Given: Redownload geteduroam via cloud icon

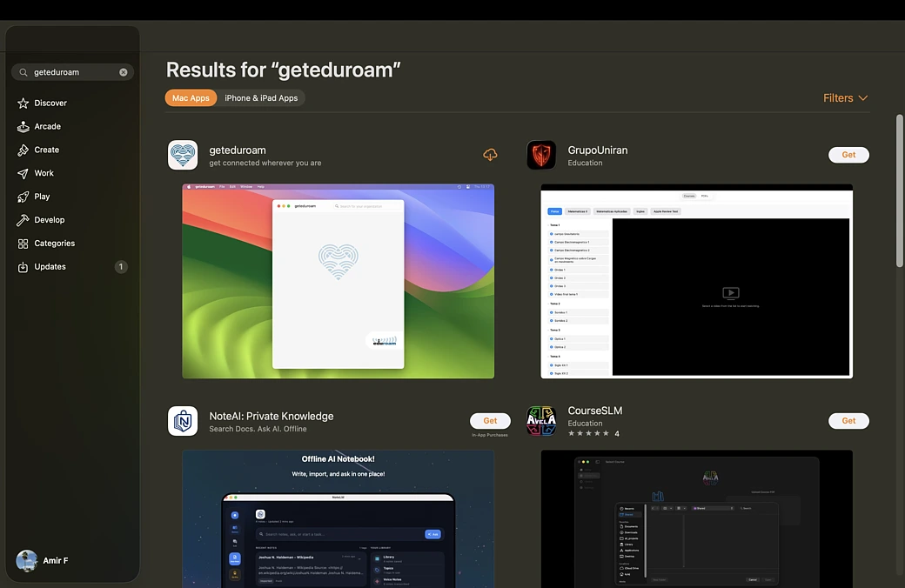Looking at the screenshot, I should 490,155.
